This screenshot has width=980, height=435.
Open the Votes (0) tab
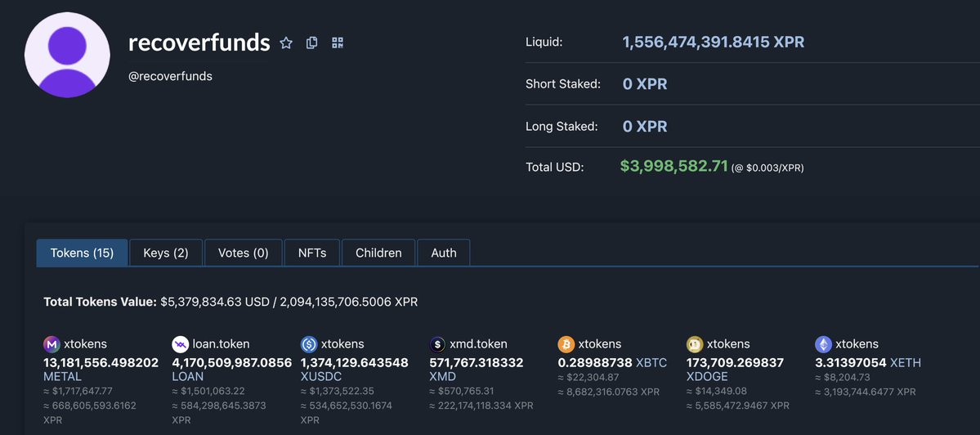[x=243, y=253]
